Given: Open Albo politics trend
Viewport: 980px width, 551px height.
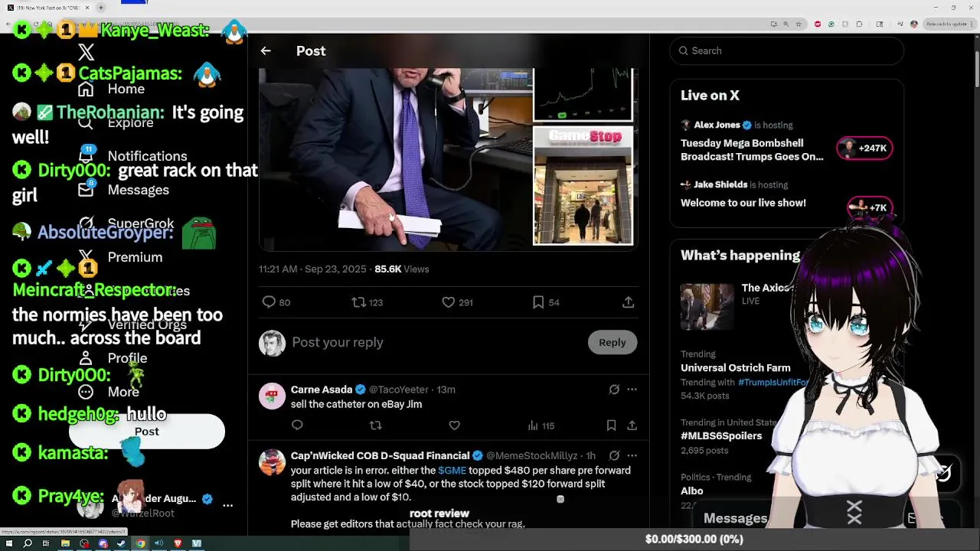Looking at the screenshot, I should pyautogui.click(x=691, y=491).
